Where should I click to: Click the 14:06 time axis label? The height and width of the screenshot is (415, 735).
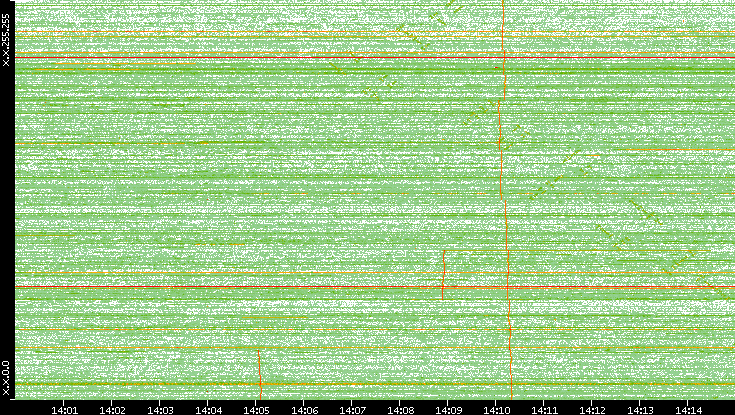304,411
